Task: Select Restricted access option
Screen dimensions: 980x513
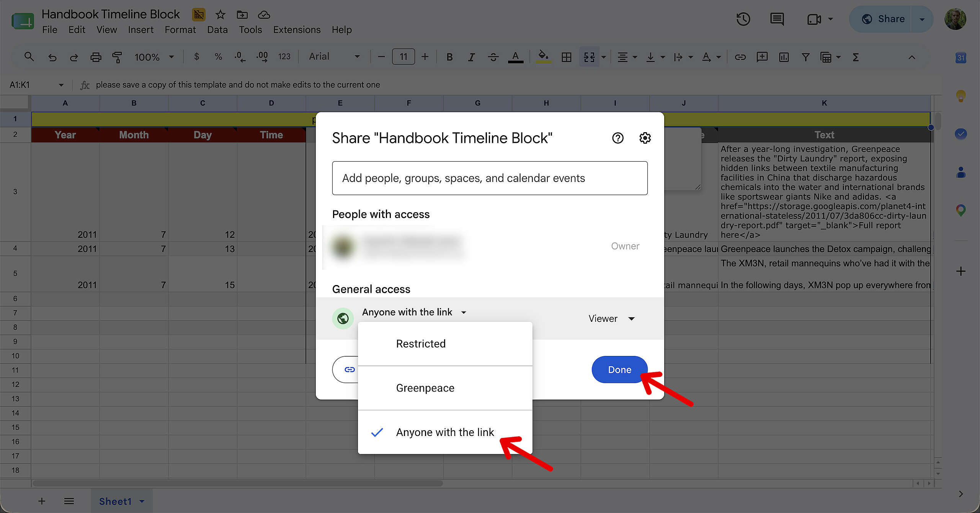Action: tap(445, 344)
